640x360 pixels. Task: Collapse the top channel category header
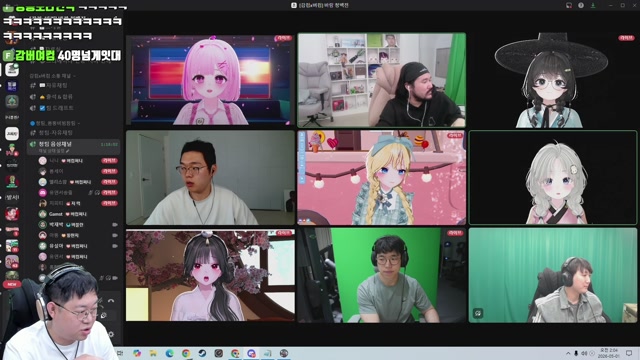pyautogui.click(x=52, y=76)
